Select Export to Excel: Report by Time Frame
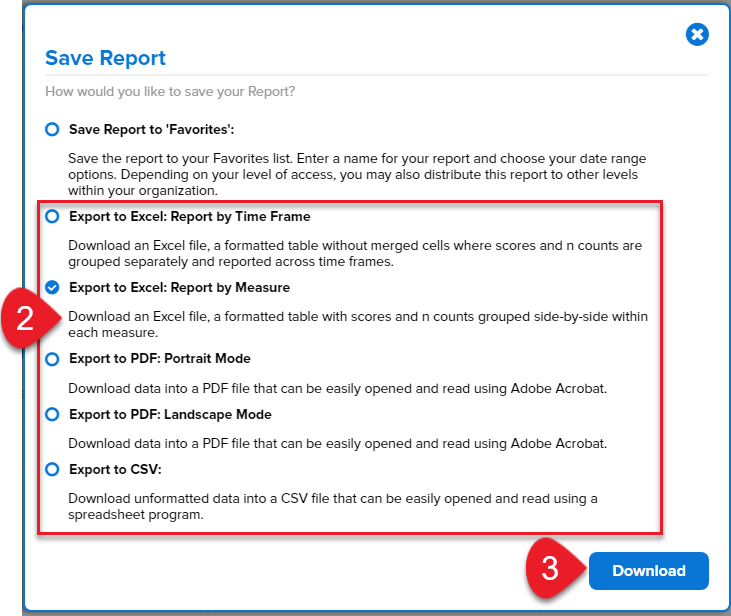 pyautogui.click(x=52, y=216)
